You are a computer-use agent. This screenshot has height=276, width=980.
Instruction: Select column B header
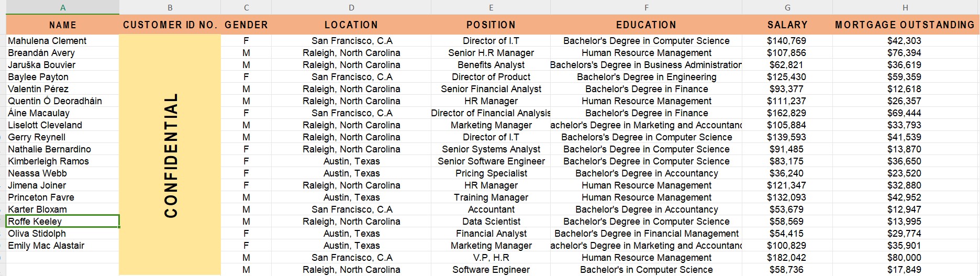click(x=170, y=7)
